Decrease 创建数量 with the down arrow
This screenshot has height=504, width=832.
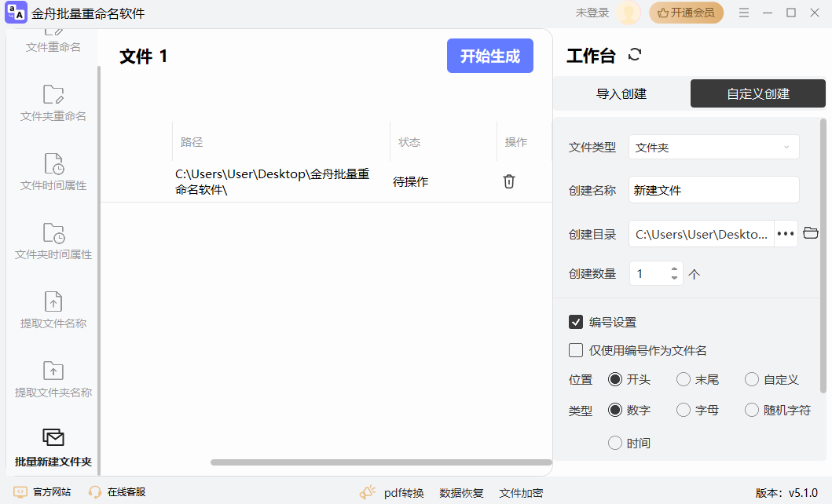pos(674,278)
